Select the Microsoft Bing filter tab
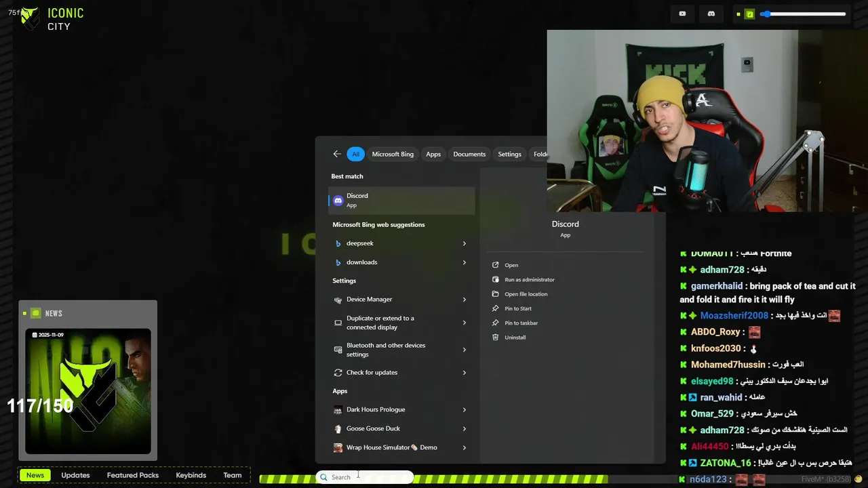This screenshot has height=488, width=868. (393, 154)
